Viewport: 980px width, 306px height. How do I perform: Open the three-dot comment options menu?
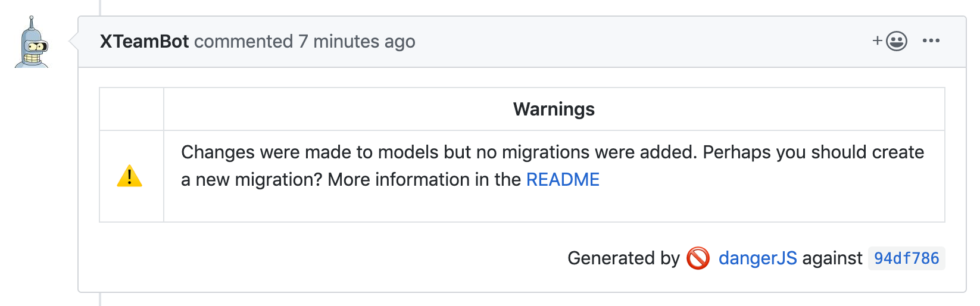931,41
